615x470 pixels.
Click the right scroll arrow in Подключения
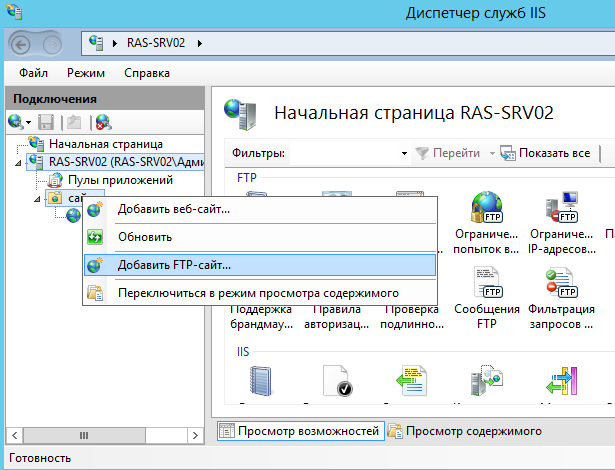pyautogui.click(x=195, y=435)
